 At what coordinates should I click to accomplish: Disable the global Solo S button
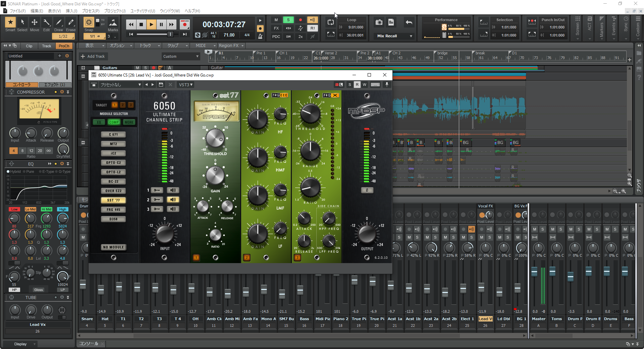click(x=288, y=20)
